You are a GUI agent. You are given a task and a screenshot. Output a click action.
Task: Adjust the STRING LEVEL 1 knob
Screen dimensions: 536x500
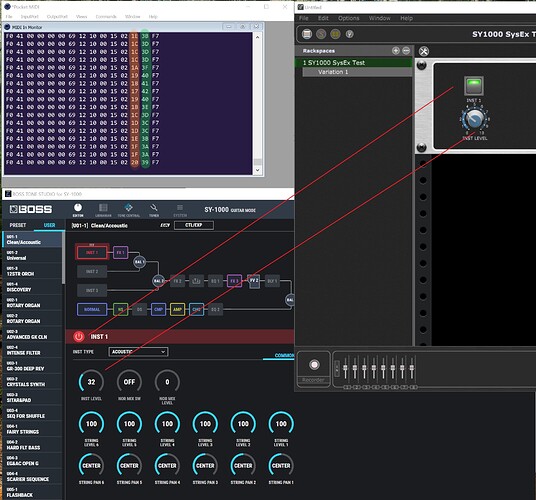pos(281,424)
